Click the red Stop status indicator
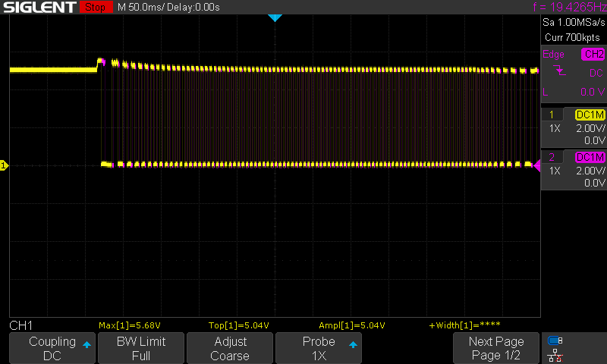 point(96,7)
